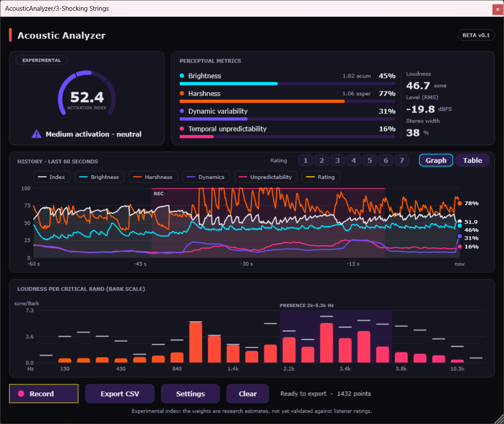The height and width of the screenshot is (424, 504).
Task: Click Export CSV button
Action: click(x=120, y=394)
